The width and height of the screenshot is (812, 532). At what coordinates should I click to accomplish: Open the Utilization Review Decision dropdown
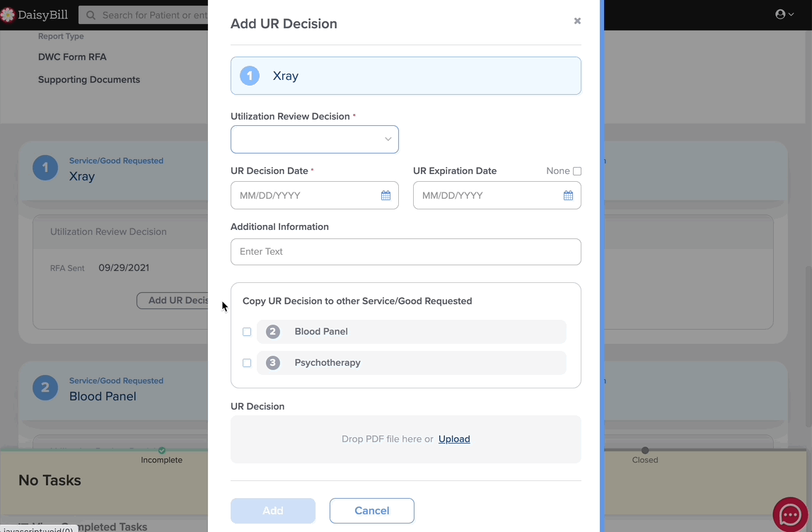(314, 139)
